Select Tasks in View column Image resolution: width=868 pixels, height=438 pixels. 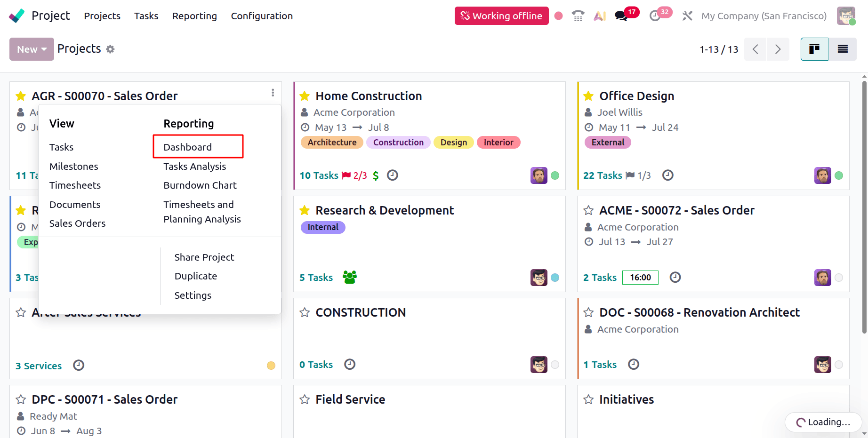pos(62,147)
